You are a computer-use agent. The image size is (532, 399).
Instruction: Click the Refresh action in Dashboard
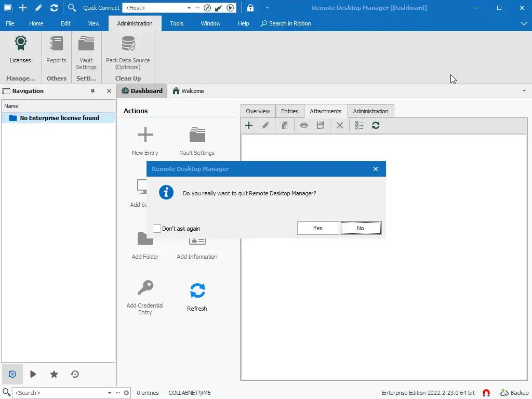click(197, 297)
